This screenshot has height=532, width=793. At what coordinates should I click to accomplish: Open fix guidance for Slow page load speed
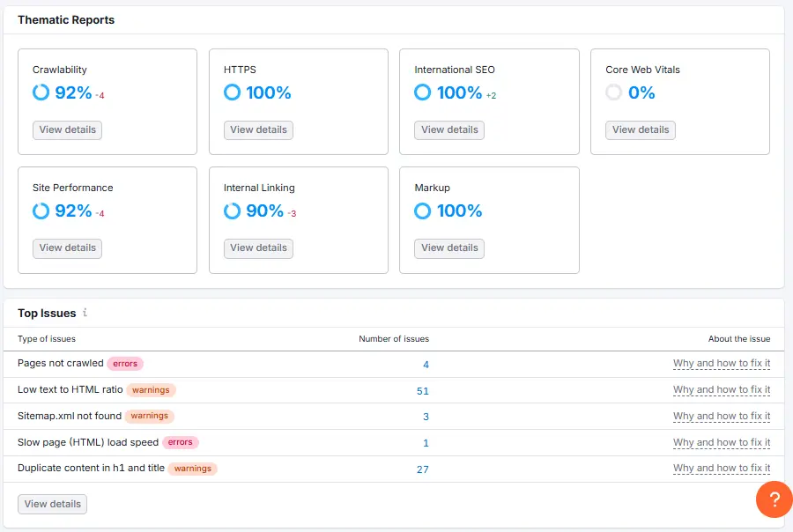pyautogui.click(x=721, y=442)
